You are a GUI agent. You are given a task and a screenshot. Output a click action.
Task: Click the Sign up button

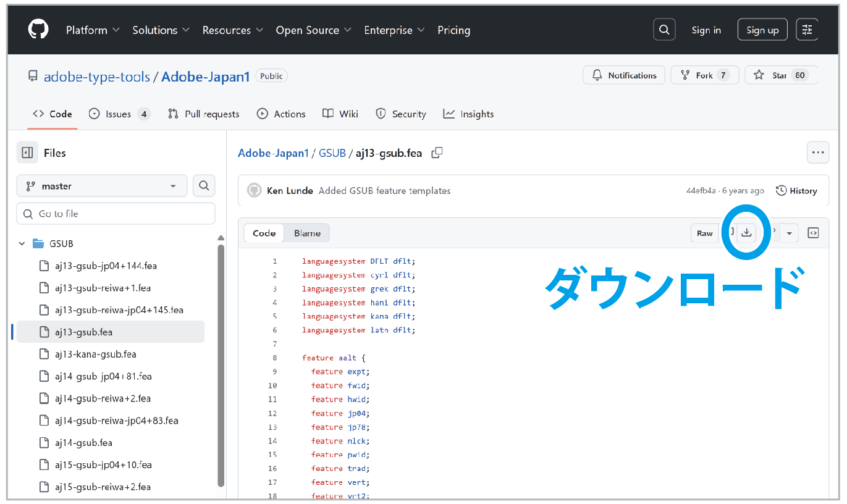[x=762, y=30]
